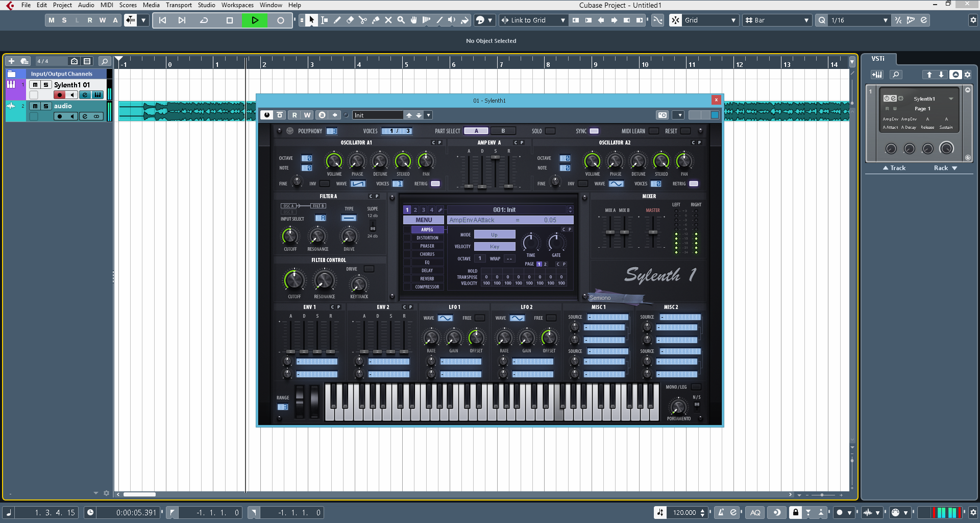Open the File menu
Screen dimensions: 980x523
(26, 5)
